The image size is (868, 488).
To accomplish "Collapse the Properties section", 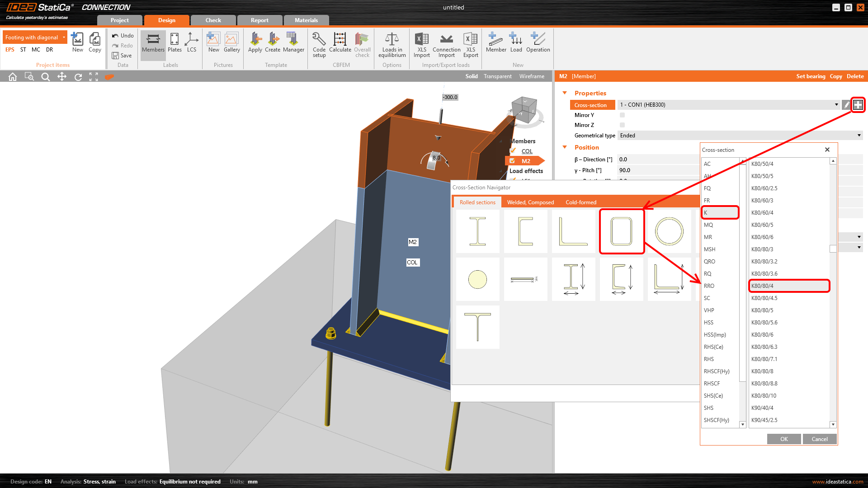I will pos(565,93).
